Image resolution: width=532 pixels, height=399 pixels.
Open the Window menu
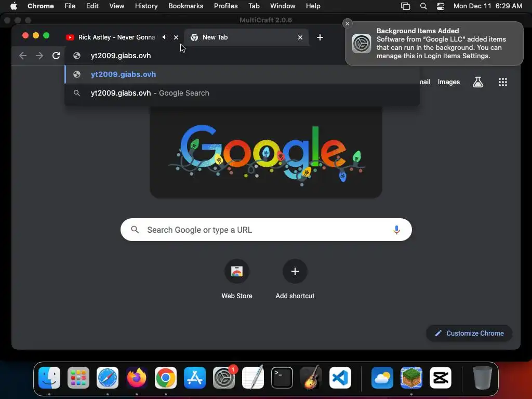coord(283,6)
